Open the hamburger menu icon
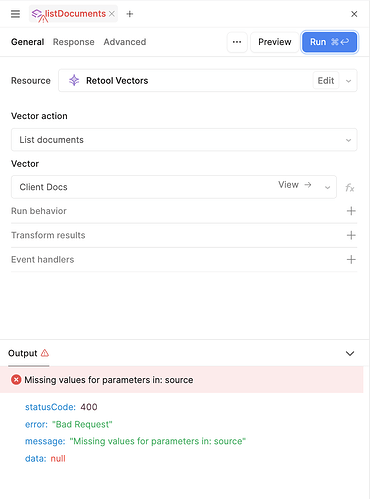This screenshot has width=370, height=499. click(15, 14)
